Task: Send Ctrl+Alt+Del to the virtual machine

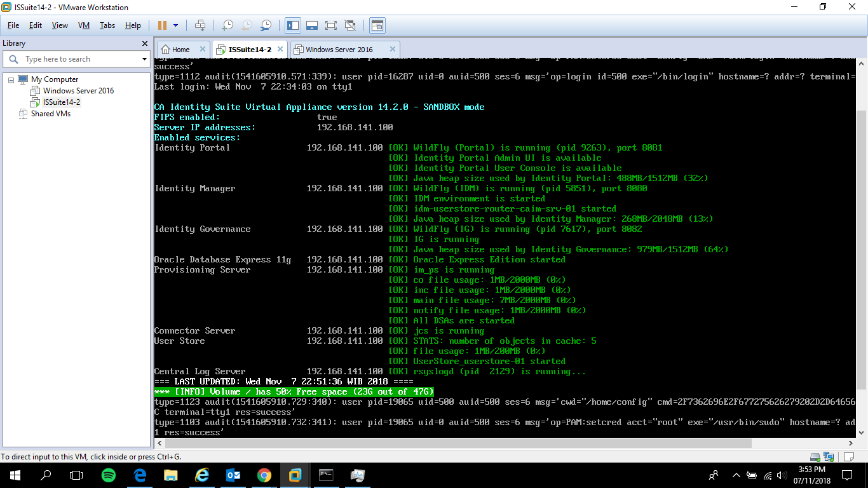Action: click(200, 25)
